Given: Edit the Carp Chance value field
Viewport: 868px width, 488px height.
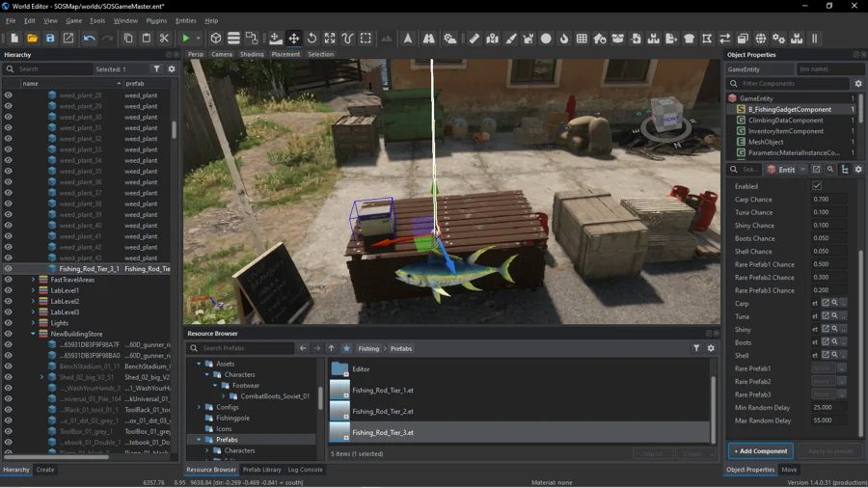Looking at the screenshot, I should click(x=828, y=200).
